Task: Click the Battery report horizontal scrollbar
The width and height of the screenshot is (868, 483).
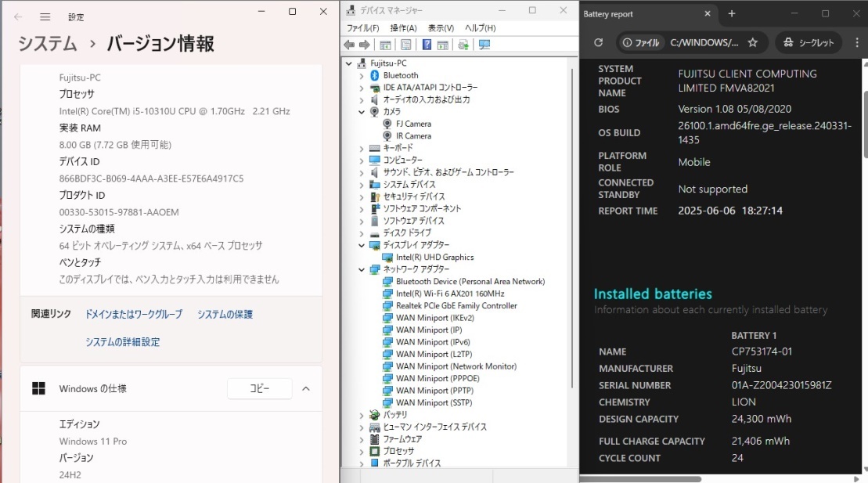Action: point(640,479)
